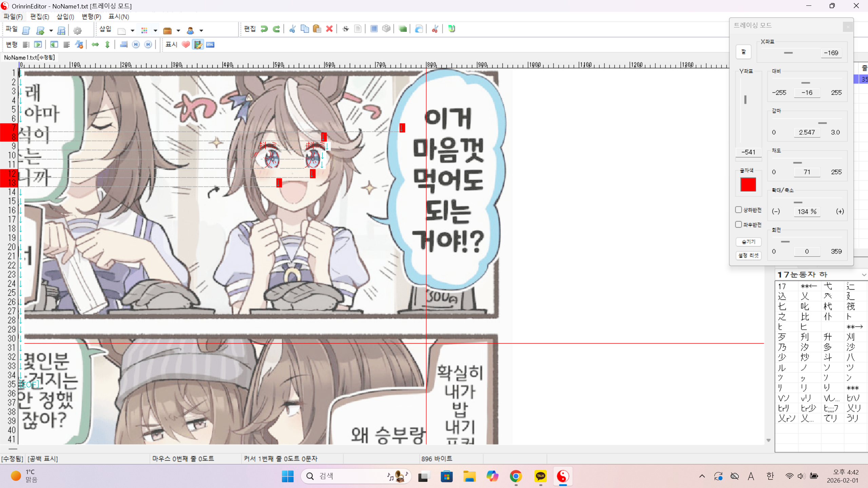Enable the 상하반전 checkbox
The width and height of the screenshot is (868, 488).
tap(738, 210)
